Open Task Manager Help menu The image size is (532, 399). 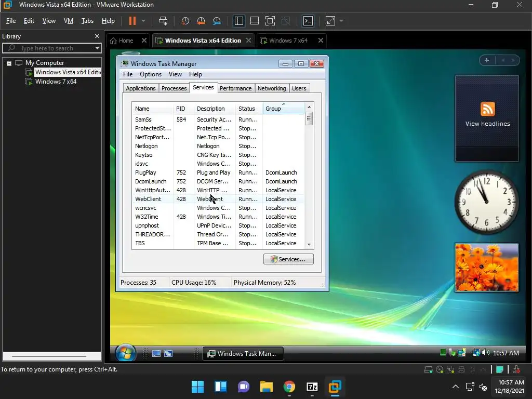pyautogui.click(x=195, y=74)
